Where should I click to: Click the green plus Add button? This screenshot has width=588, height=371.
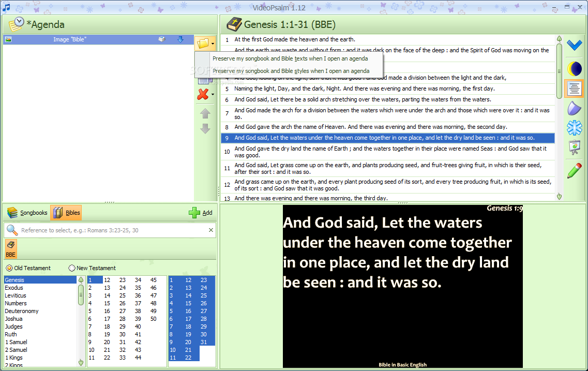click(201, 213)
